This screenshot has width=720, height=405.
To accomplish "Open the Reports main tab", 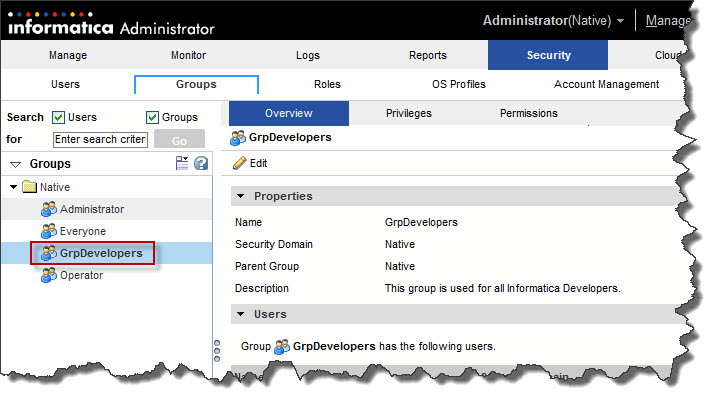I will pos(428,55).
